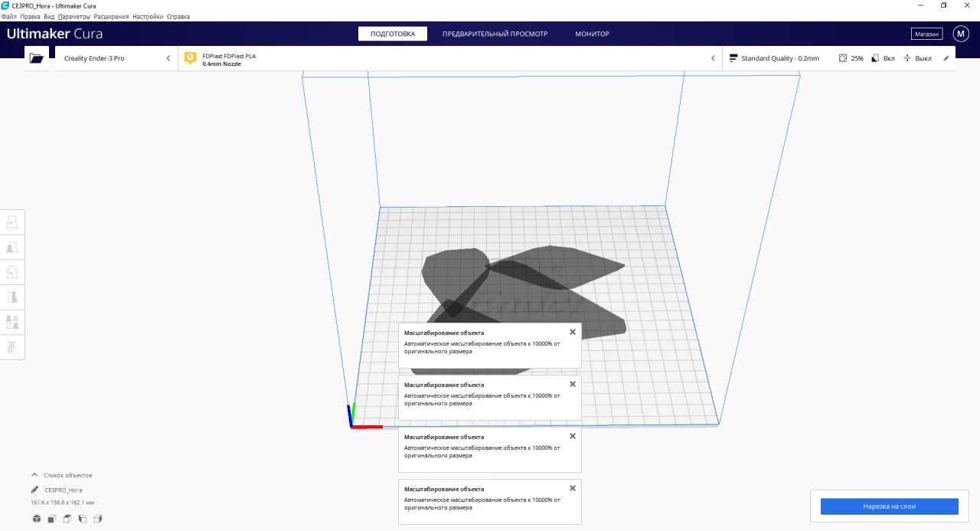
Task: Select the Scale tool in left toolbar
Action: click(x=12, y=247)
